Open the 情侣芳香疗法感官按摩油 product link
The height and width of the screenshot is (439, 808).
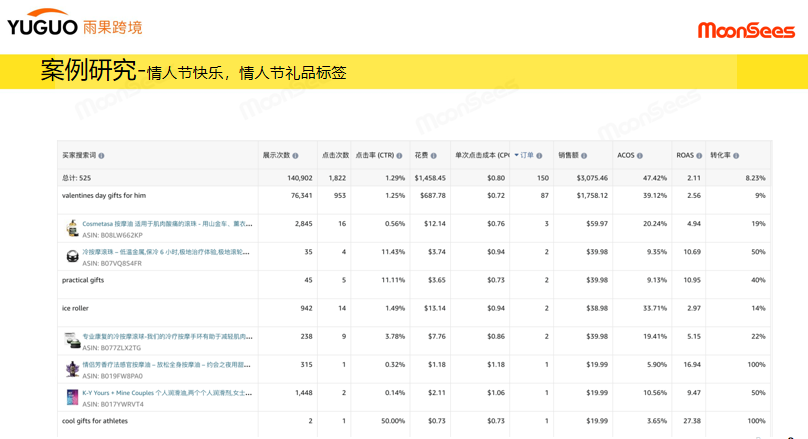[166, 364]
